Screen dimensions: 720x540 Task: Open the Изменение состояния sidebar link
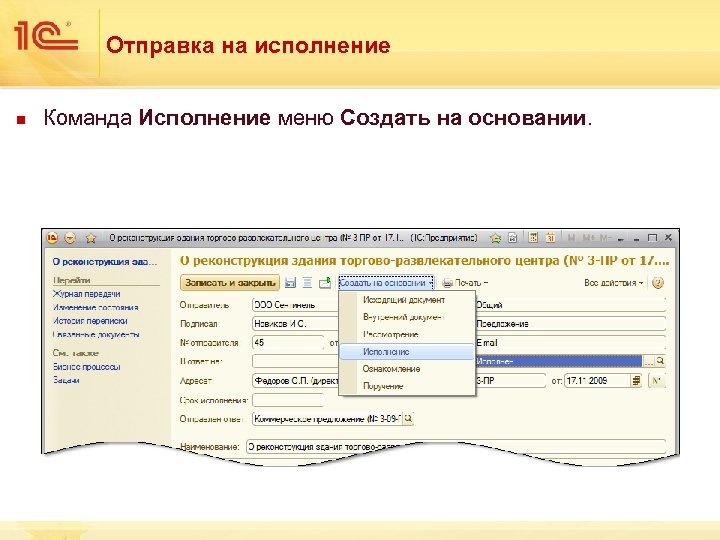96,308
